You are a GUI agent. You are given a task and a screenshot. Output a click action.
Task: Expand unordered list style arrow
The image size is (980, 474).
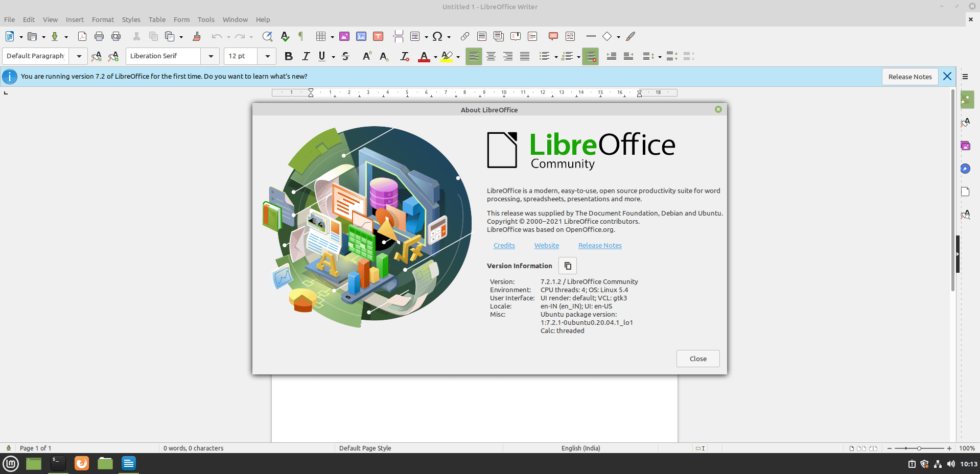(556, 57)
